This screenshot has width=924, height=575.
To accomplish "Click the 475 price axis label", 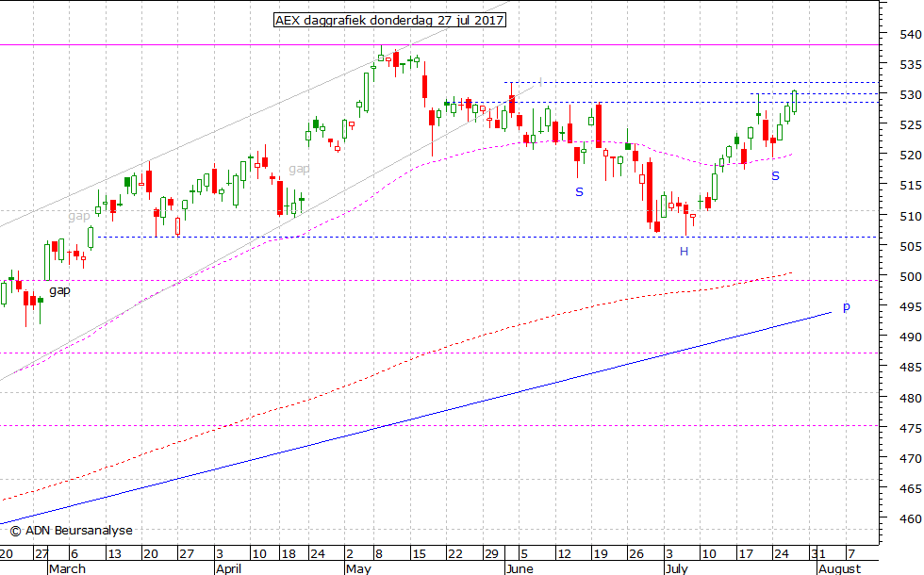I will (911, 428).
